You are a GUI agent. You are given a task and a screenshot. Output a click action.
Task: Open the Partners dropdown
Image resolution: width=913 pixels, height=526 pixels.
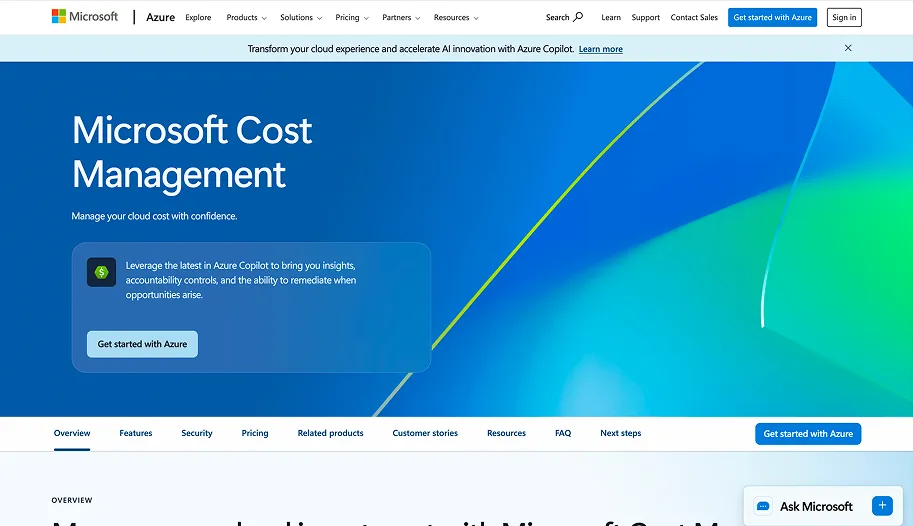(401, 17)
